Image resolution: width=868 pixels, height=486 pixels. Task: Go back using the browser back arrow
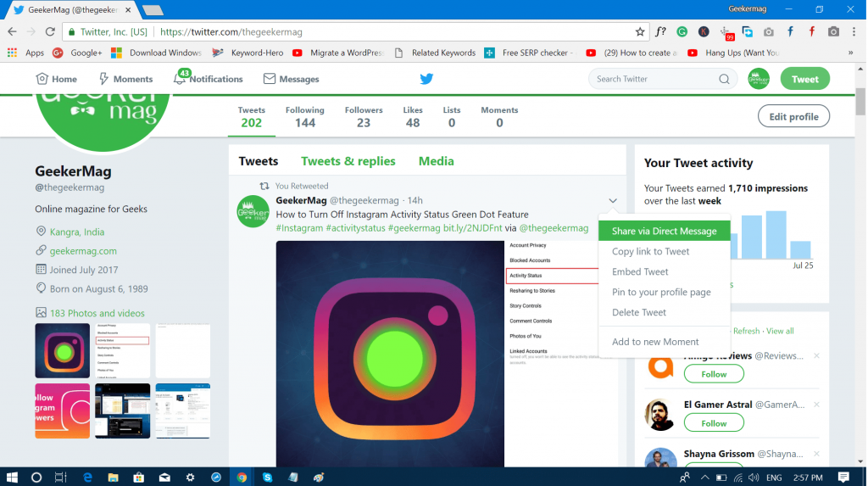12,32
